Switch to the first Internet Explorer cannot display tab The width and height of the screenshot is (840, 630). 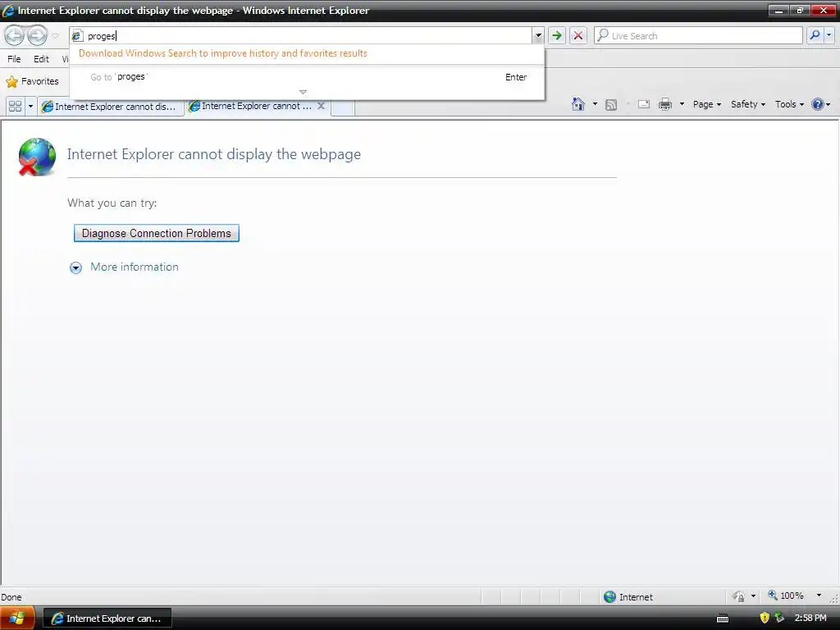[109, 107]
